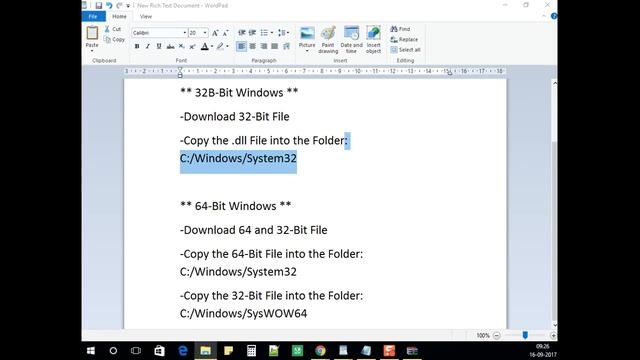Align text left
The image size is (640, 360).
(x=241, y=47)
